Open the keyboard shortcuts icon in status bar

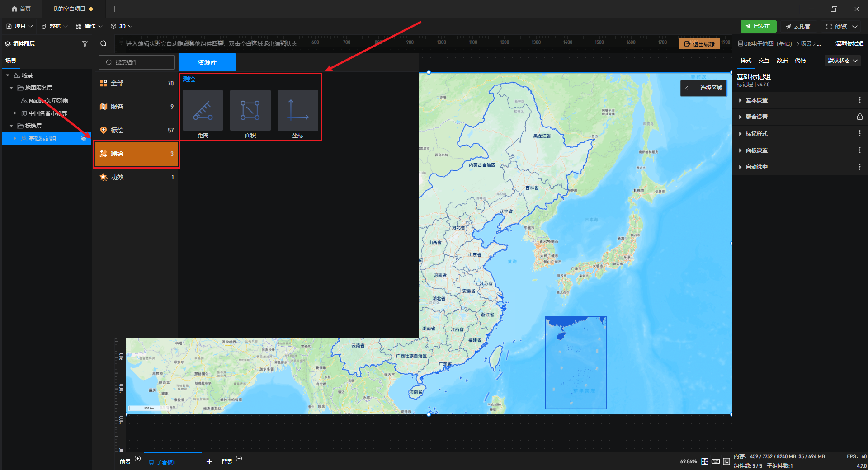(x=716, y=461)
